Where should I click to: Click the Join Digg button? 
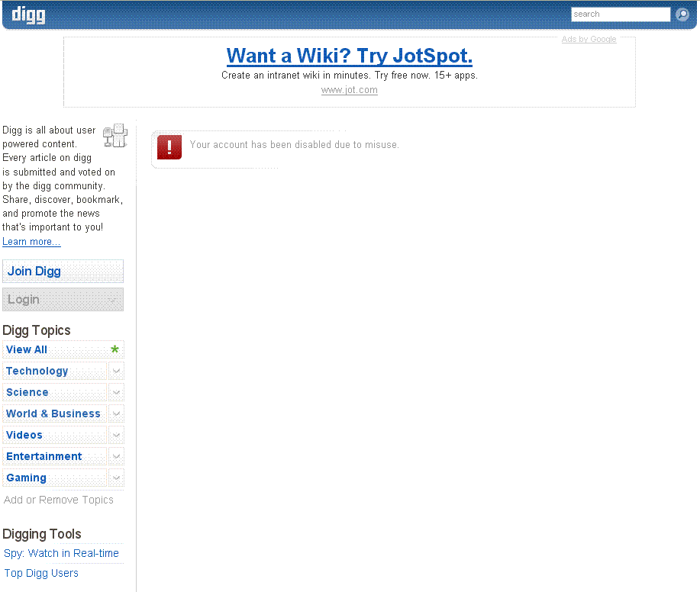(x=63, y=272)
